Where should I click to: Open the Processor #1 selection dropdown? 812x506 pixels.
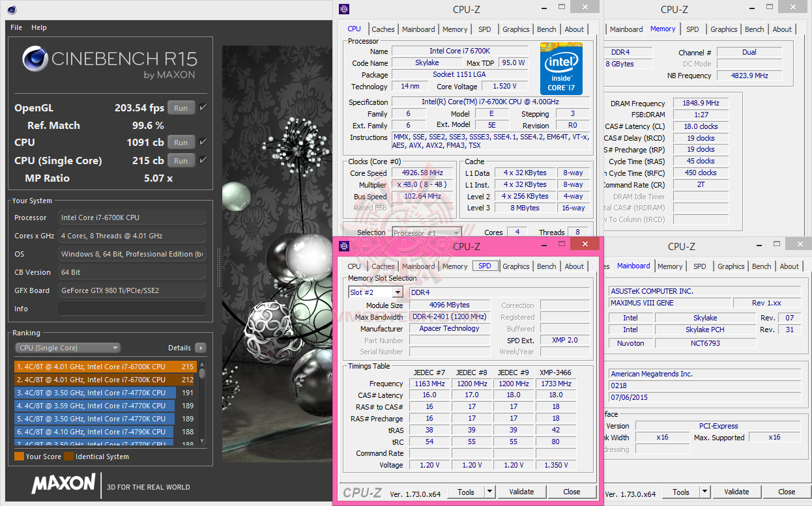tap(427, 232)
